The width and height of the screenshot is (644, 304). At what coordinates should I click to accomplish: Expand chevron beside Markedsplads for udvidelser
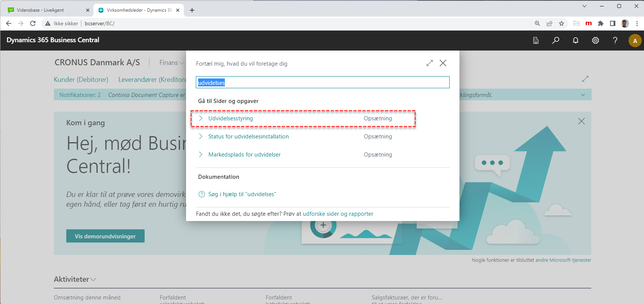tap(201, 155)
